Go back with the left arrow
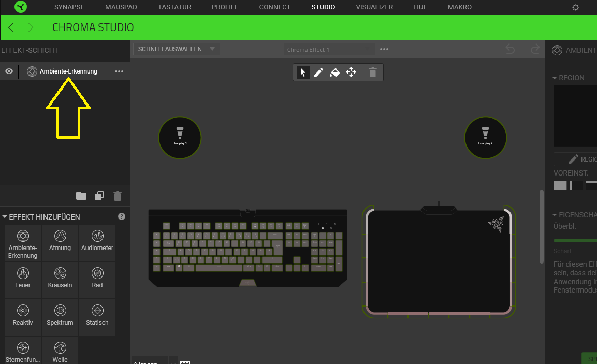Viewport: 597px width, 364px height. point(11,27)
